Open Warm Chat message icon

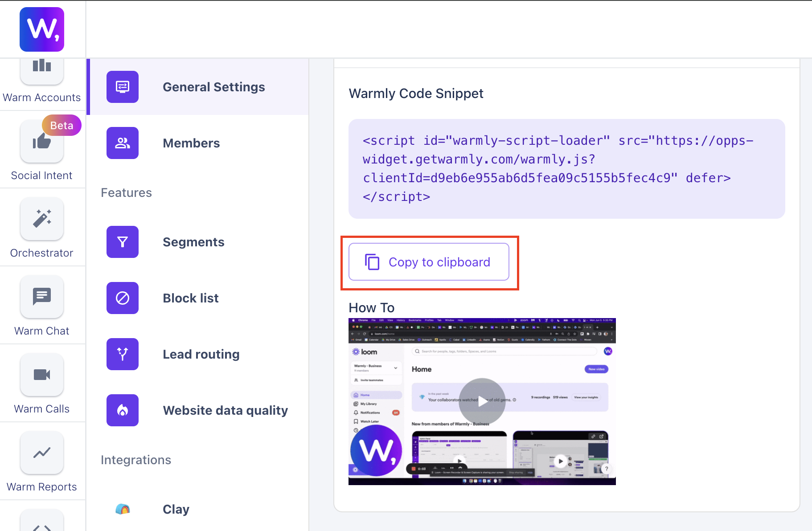(x=42, y=297)
